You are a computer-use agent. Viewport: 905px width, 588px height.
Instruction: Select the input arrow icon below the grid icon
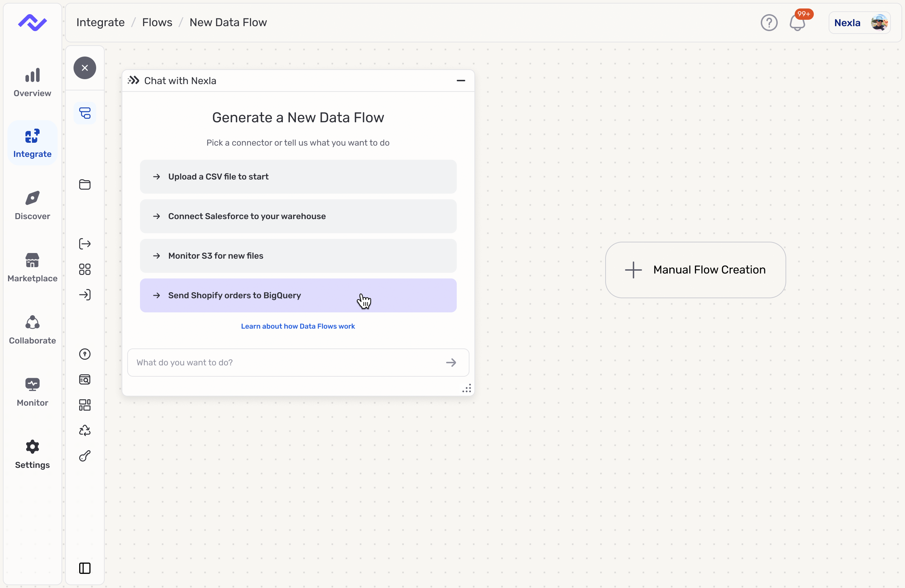pos(84,295)
